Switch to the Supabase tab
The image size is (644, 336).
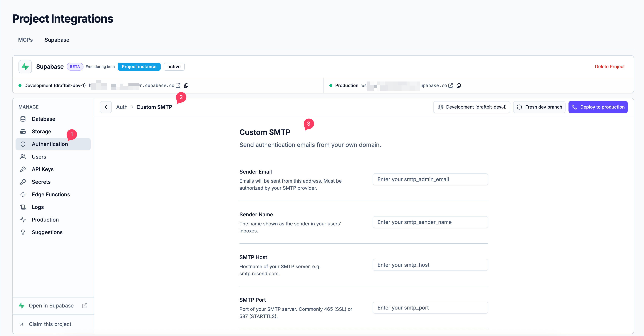[57, 40]
